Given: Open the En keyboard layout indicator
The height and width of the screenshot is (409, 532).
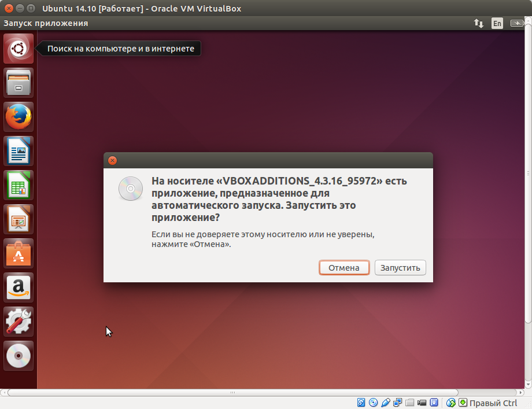Looking at the screenshot, I should click(x=497, y=23).
